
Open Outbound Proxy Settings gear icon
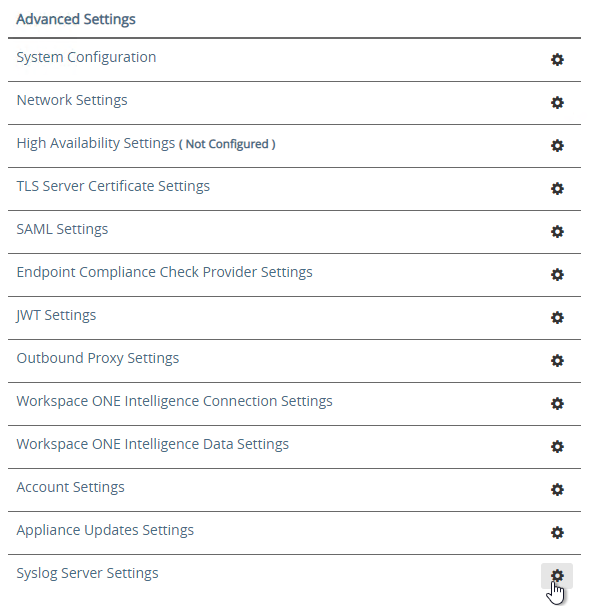(557, 361)
